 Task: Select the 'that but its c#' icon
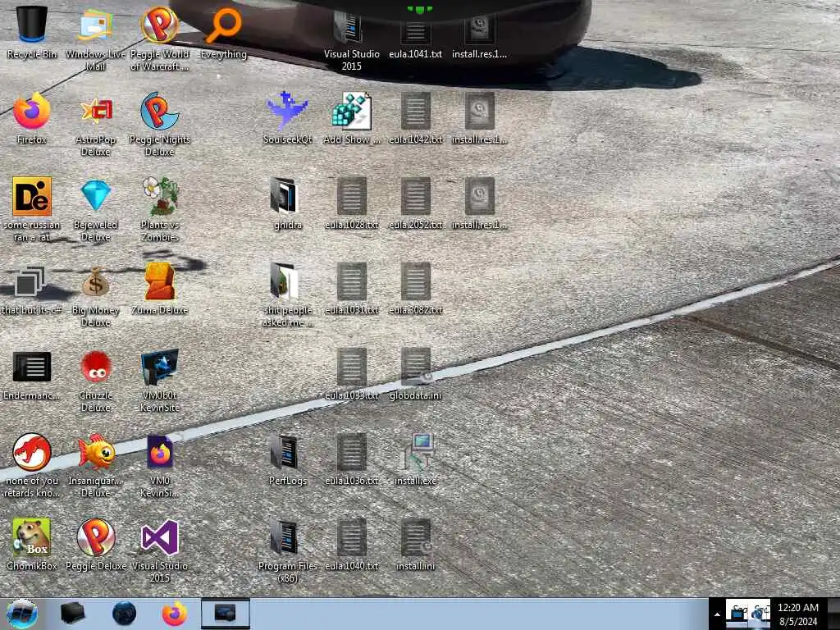(30, 290)
